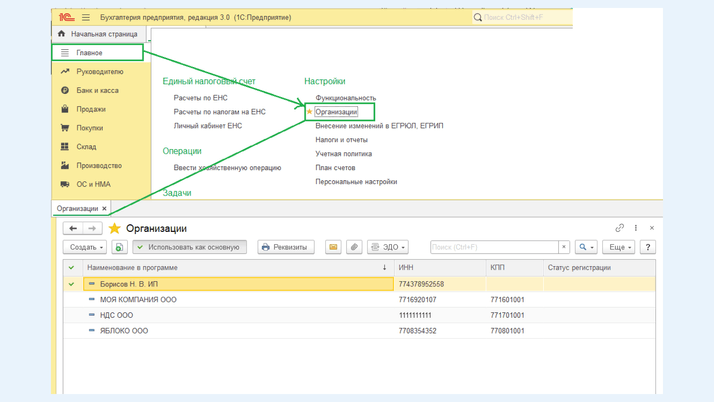This screenshot has height=402, width=714.
Task: Click the back arrow navigation button
Action: [x=73, y=228]
